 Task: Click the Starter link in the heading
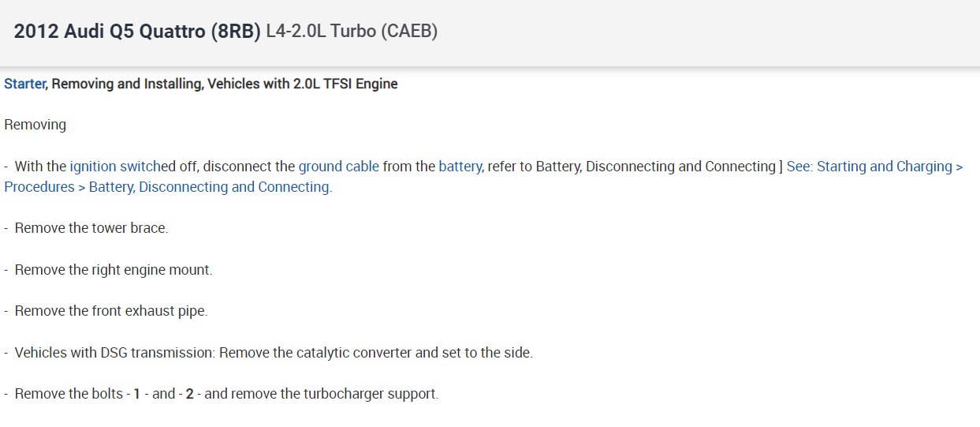click(x=24, y=84)
